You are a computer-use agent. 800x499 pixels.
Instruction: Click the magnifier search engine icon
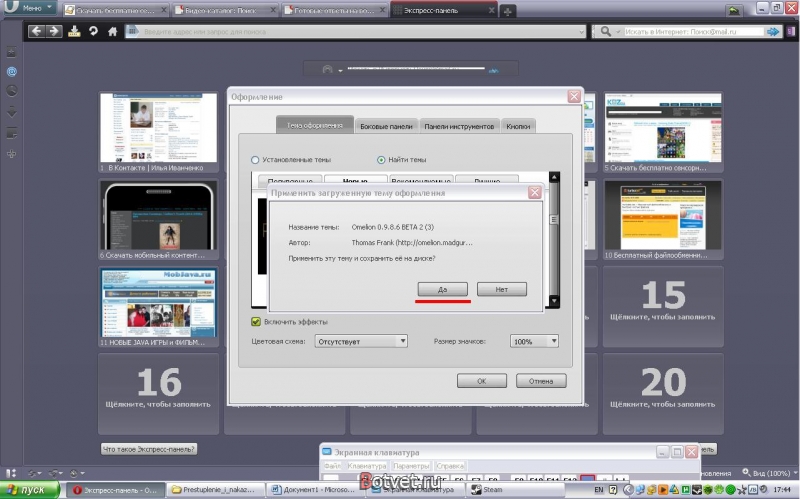coord(605,31)
